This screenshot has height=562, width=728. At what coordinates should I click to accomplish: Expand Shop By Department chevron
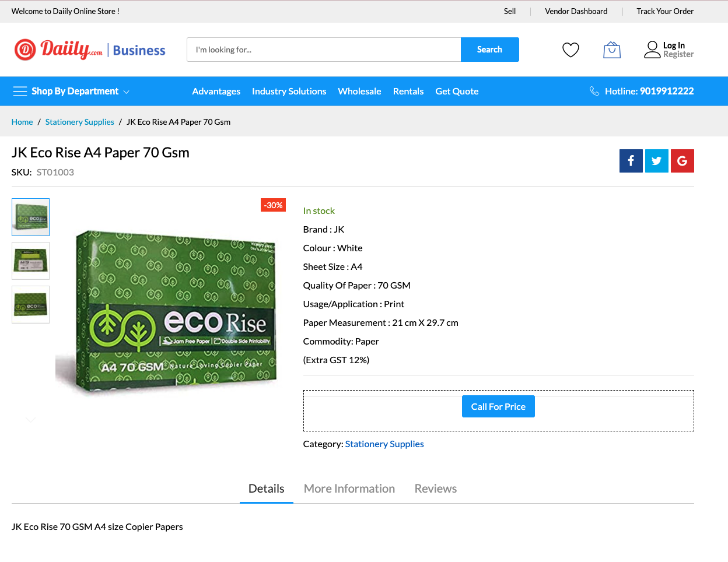point(127,92)
